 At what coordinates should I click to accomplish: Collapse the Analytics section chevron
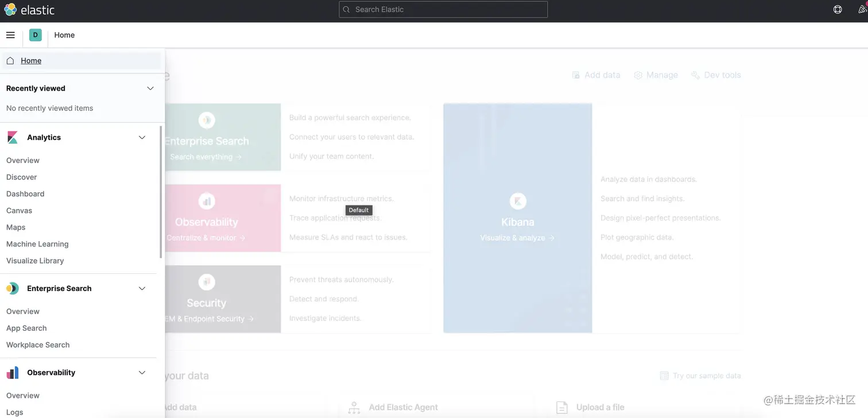(x=142, y=137)
